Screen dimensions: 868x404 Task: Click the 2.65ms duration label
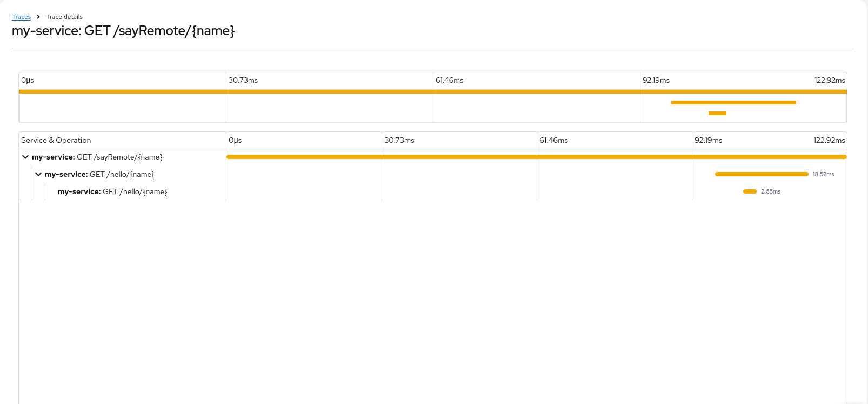tap(770, 191)
